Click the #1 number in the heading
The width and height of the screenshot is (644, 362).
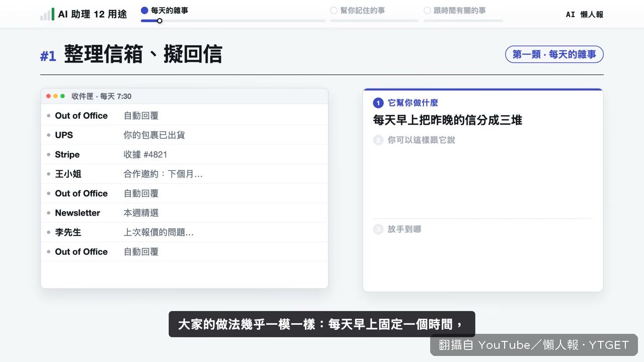click(48, 56)
